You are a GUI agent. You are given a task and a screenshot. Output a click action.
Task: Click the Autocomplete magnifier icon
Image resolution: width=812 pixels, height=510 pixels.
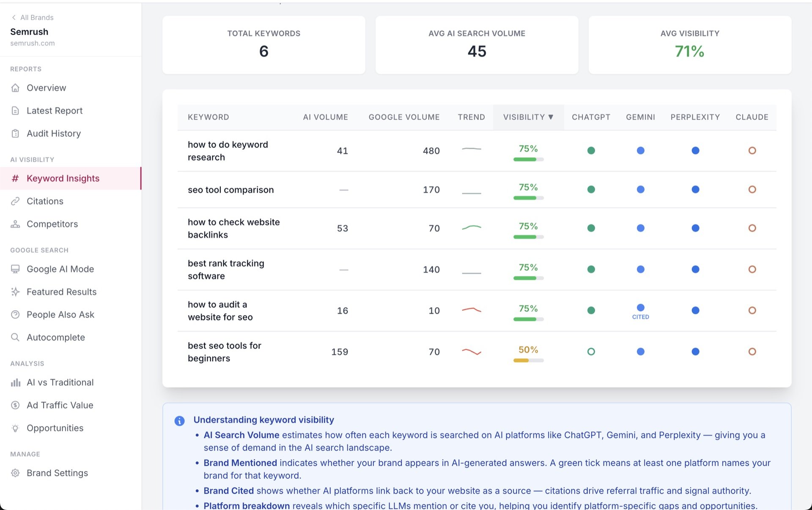(15, 338)
